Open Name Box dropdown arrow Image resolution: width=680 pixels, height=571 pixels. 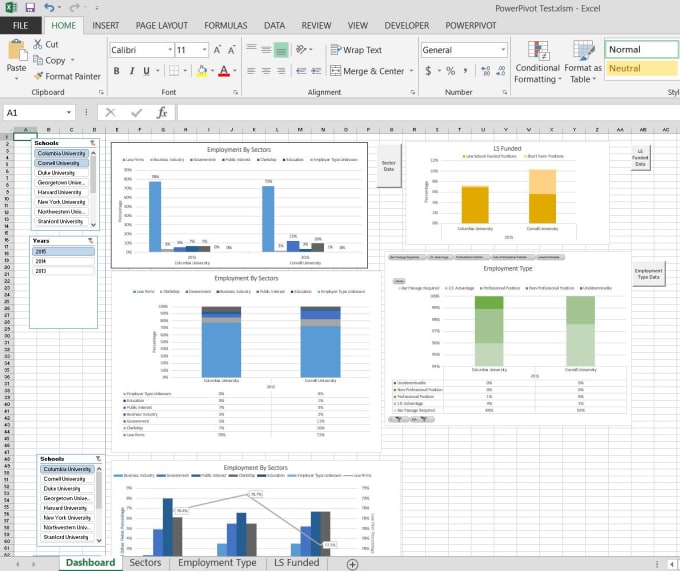(69, 113)
